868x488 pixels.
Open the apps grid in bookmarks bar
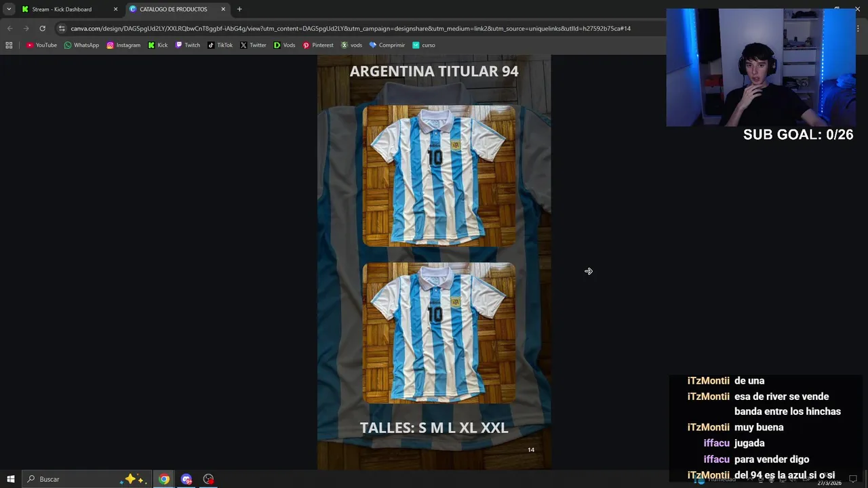[9, 45]
